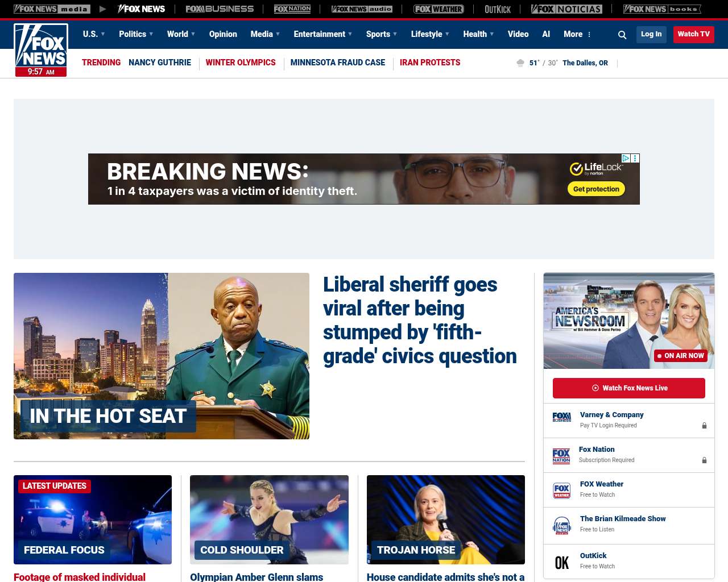Click the OutKick logo in top bar
The width and height of the screenshot is (728, 582).
497,9
